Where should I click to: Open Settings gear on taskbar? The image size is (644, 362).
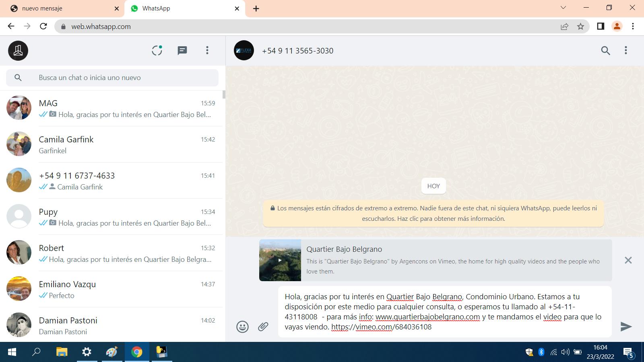[x=87, y=352]
